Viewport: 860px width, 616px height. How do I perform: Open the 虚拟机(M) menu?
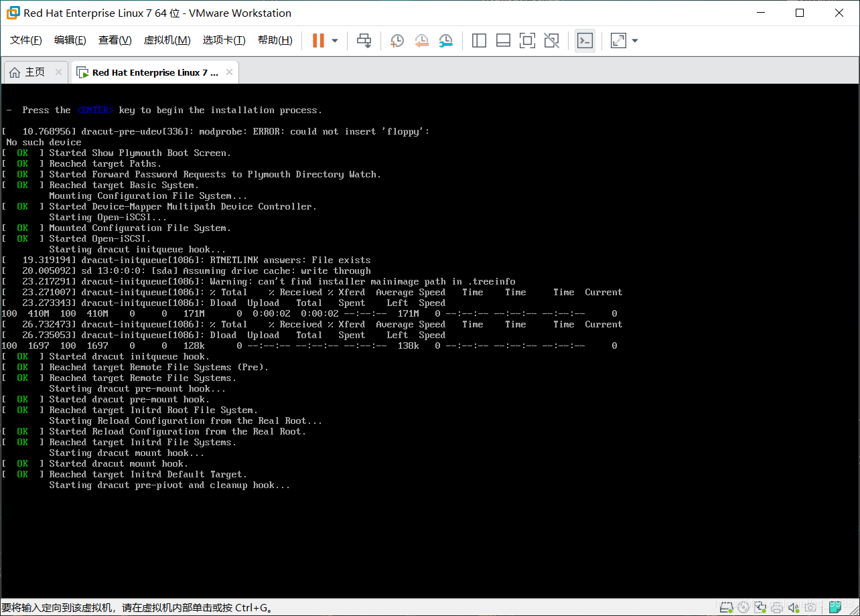click(x=167, y=41)
